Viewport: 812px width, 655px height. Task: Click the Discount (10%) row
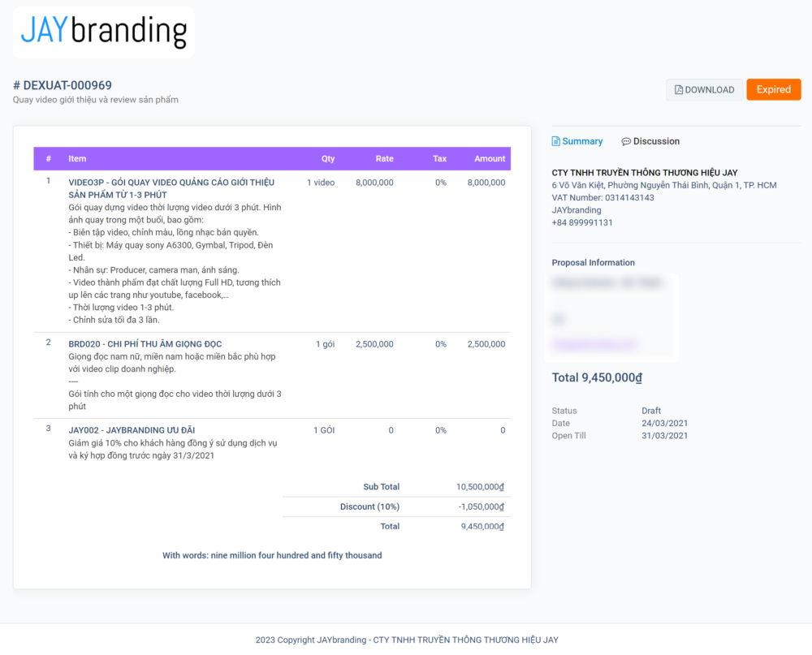[x=396, y=506]
